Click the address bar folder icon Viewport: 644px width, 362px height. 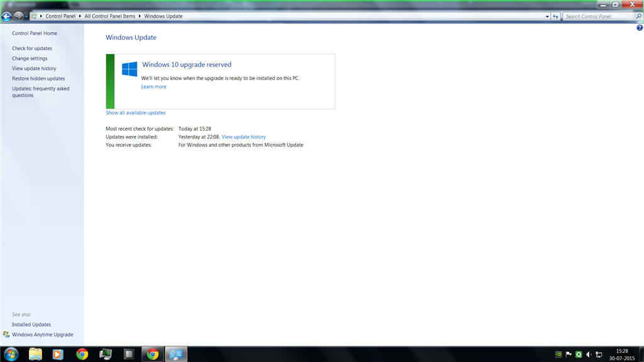pyautogui.click(x=35, y=16)
